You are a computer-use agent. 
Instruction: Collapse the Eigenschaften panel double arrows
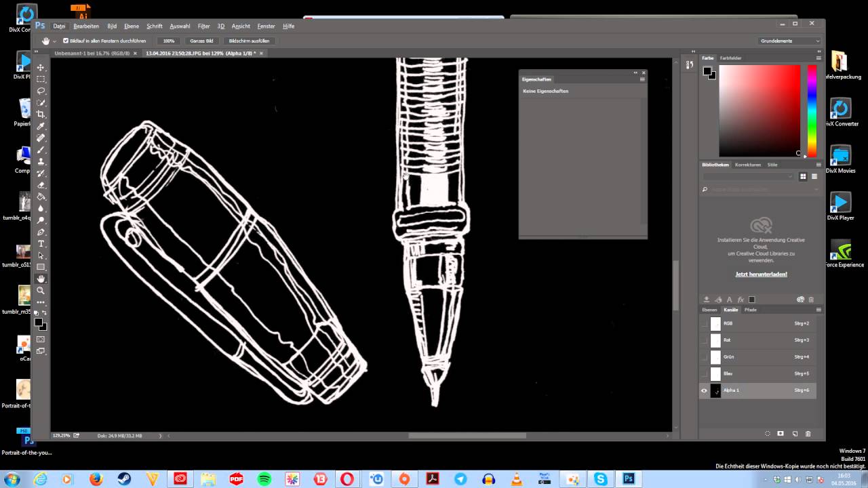pos(636,73)
